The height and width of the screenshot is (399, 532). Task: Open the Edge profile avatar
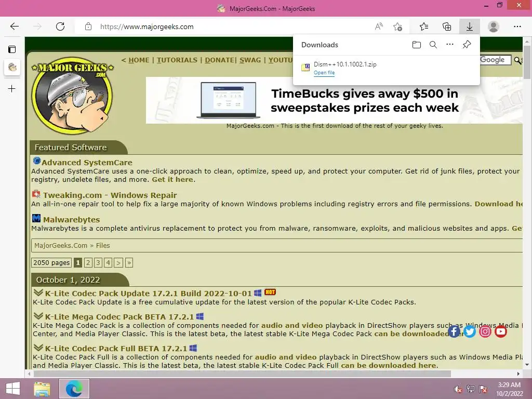point(494,26)
